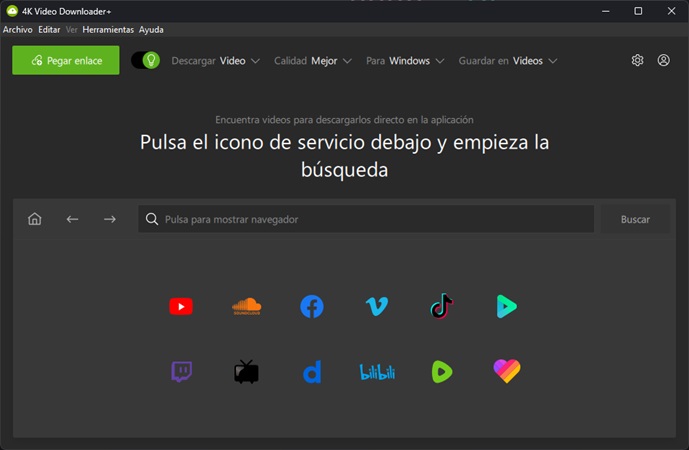This screenshot has height=450, width=689.
Task: Open the Ayuda menu
Action: pyautogui.click(x=151, y=29)
